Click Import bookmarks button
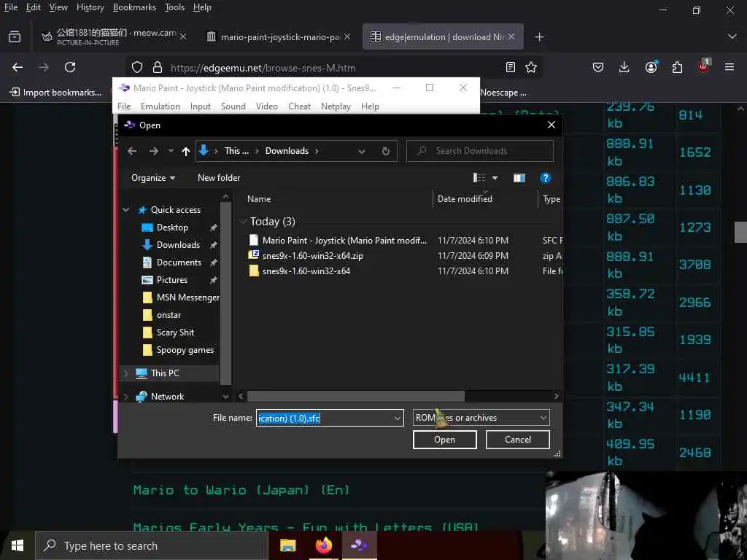This screenshot has height=560, width=747. click(x=55, y=93)
